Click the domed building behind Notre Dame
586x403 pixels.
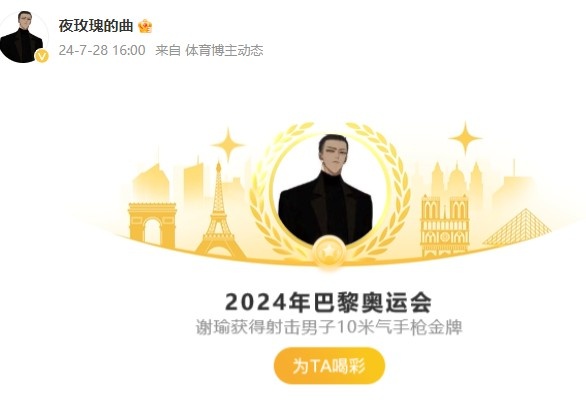click(x=457, y=179)
